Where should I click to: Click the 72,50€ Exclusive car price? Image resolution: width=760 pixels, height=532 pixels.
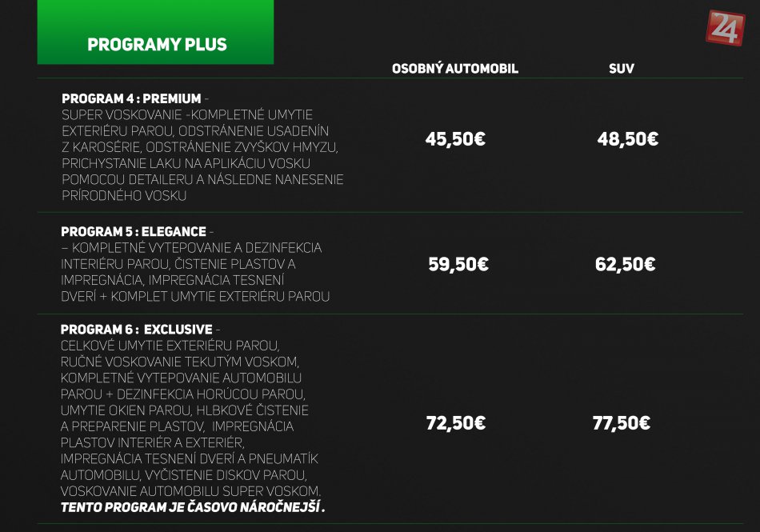tap(456, 423)
